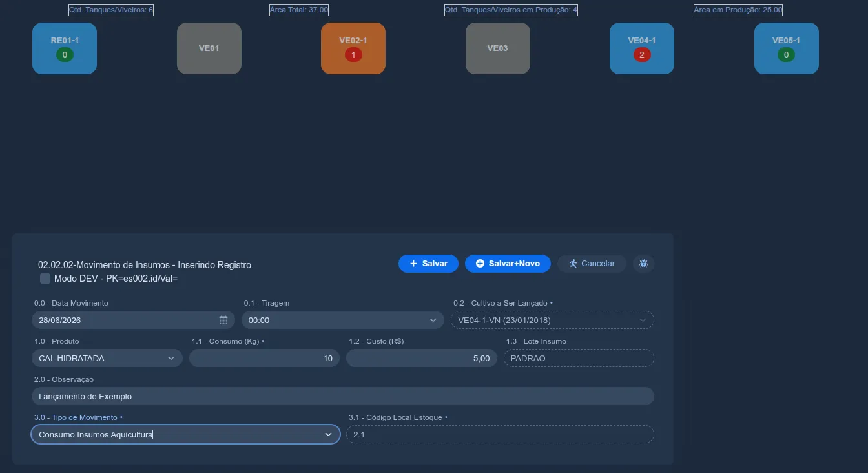Select the orange VE02-1 tank tile
The image size is (868, 473).
click(353, 48)
